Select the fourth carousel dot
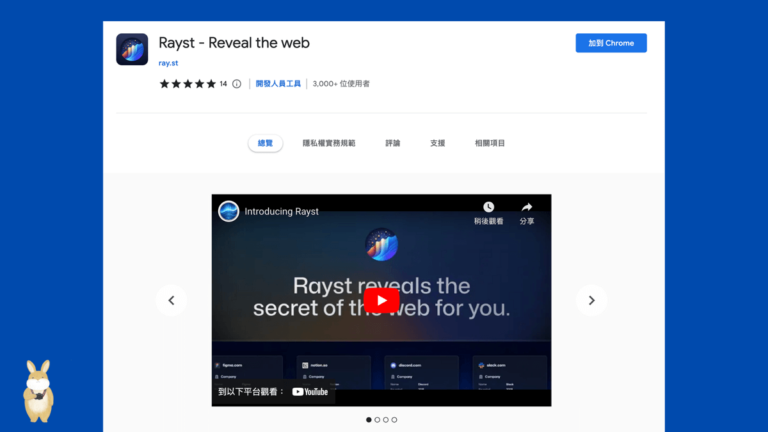Viewport: 768px width, 432px height. (x=394, y=420)
